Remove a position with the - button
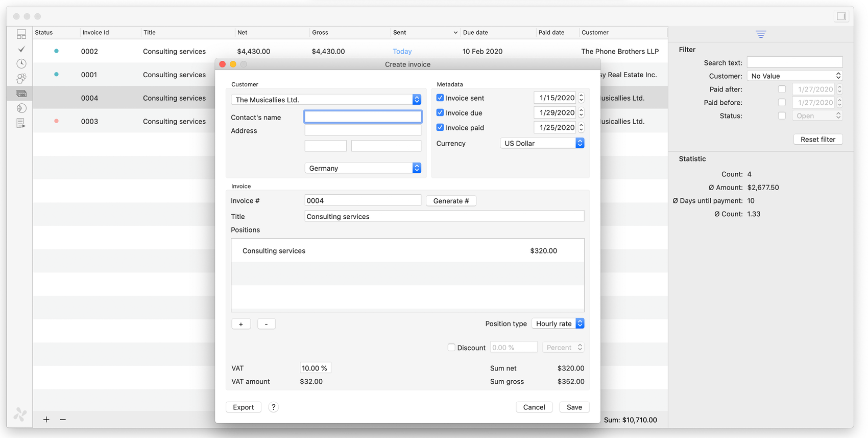Viewport: 868px width, 438px height. [x=267, y=324]
